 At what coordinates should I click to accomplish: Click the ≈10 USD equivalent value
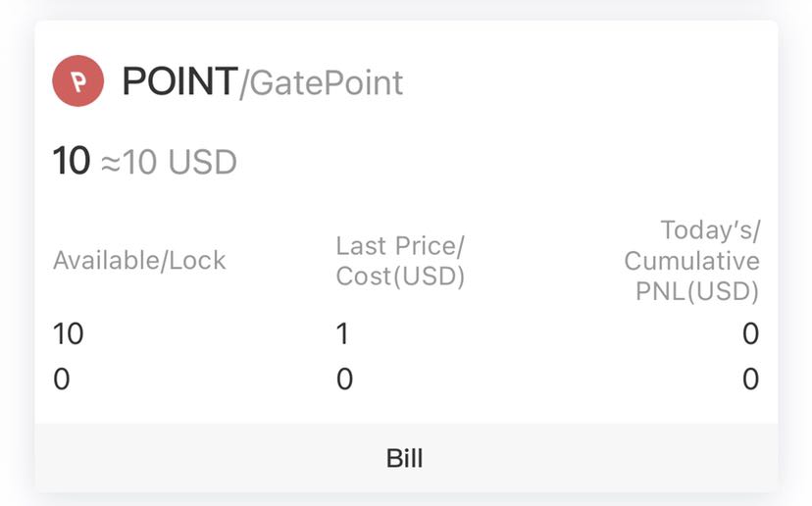[x=169, y=162]
